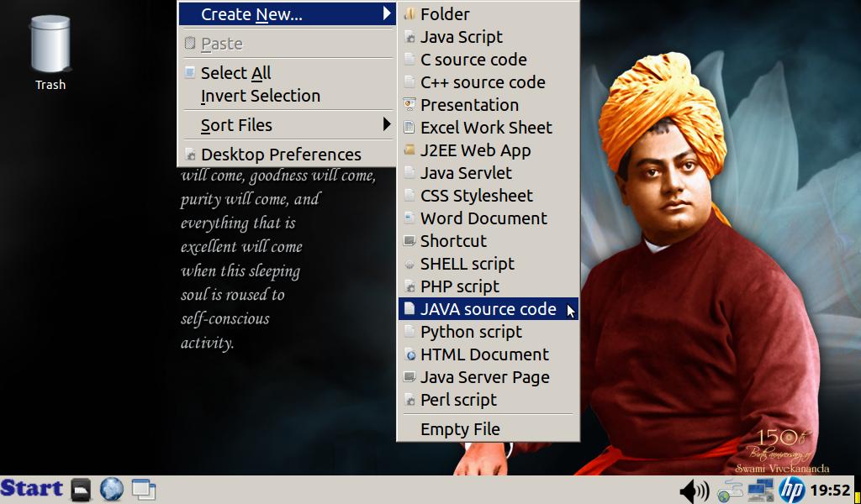The width and height of the screenshot is (861, 504).
Task: Create a new Java Servlet
Action: click(488, 173)
